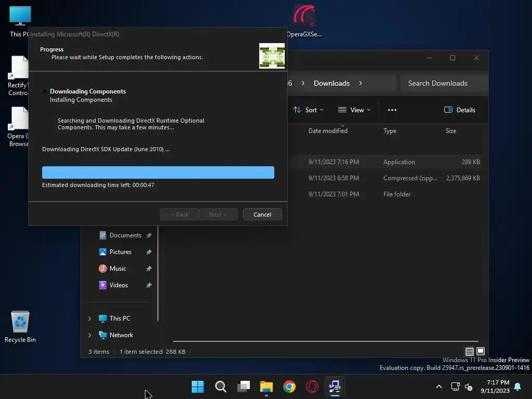Open the Sort dropdown in File Explorer

point(308,110)
